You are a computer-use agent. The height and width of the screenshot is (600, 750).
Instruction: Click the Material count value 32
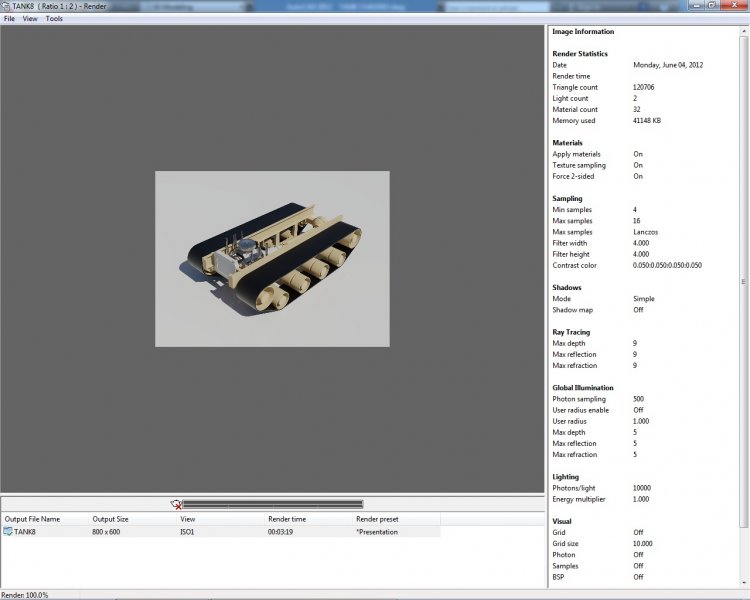click(637, 110)
